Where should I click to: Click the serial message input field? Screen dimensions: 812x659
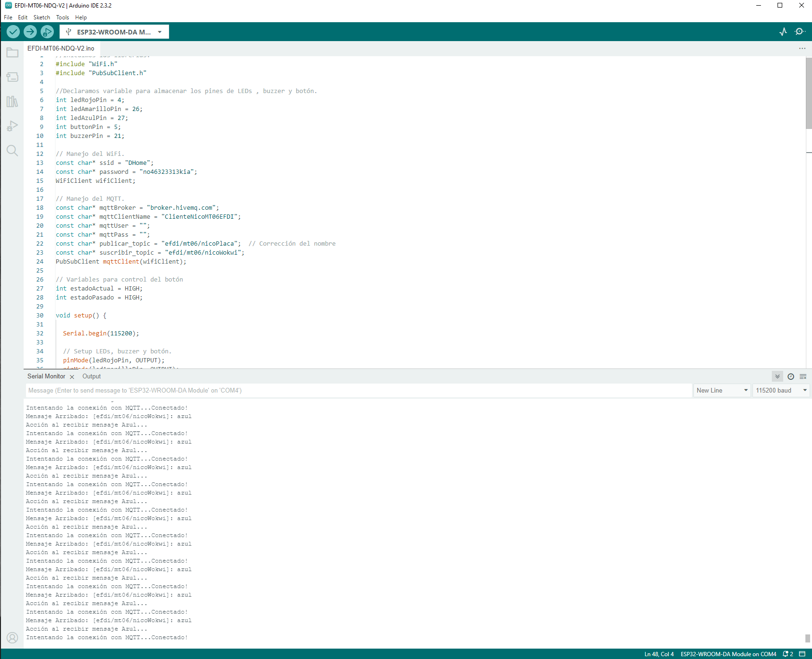359,390
